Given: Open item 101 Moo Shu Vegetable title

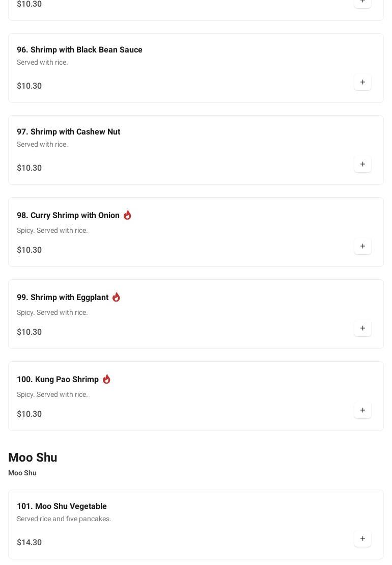Looking at the screenshot, I should pyautogui.click(x=62, y=506).
